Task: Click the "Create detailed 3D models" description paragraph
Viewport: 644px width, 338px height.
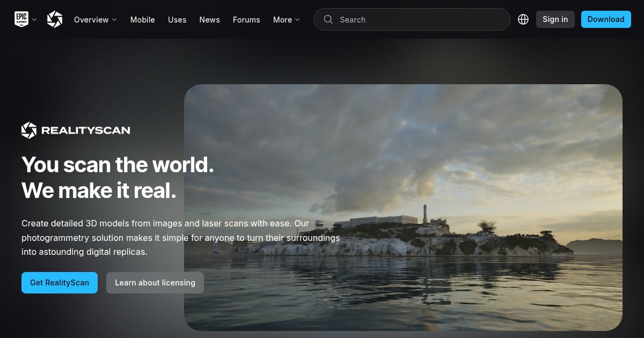Action: click(x=181, y=237)
